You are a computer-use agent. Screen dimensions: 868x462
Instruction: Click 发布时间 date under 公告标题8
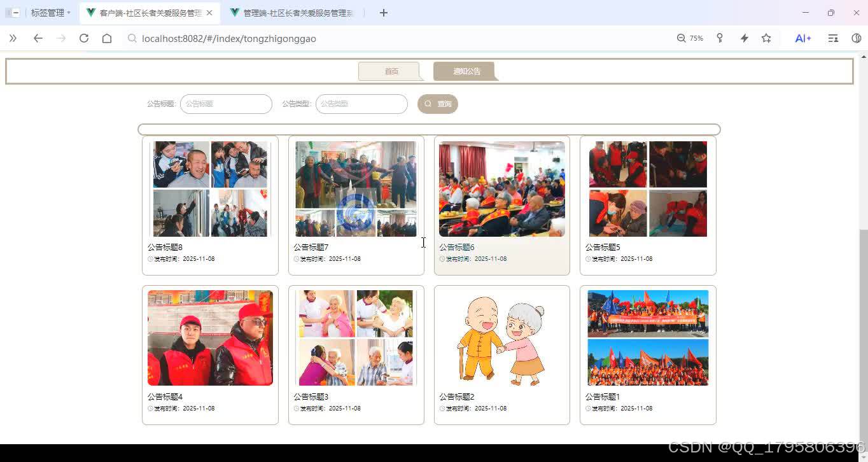[181, 259]
